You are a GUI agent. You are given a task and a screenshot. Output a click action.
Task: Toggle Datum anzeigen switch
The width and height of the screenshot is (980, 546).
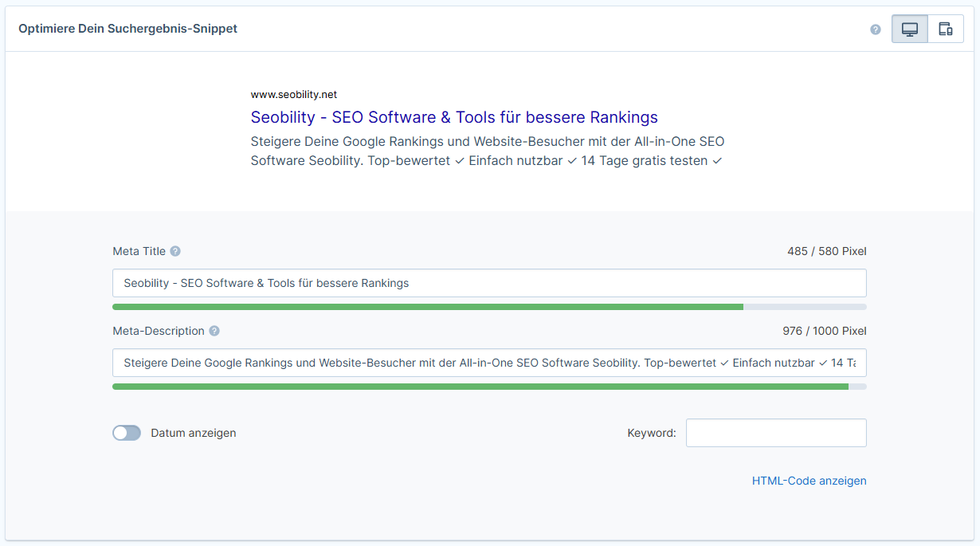pos(127,433)
